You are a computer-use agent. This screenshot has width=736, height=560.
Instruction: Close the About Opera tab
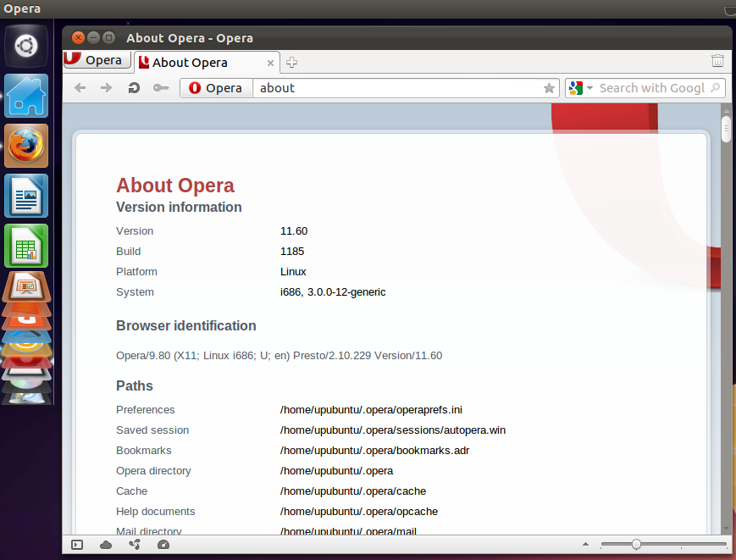click(270, 63)
